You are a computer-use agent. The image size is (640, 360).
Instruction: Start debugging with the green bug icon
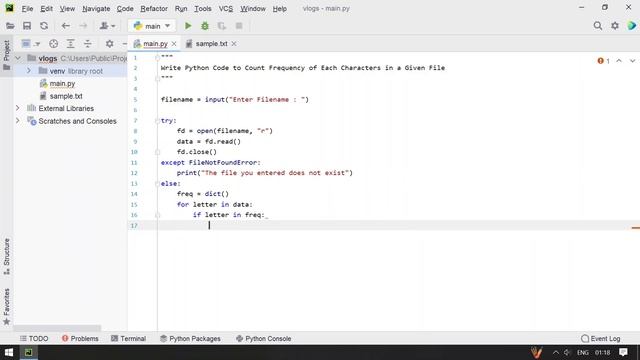point(205,26)
